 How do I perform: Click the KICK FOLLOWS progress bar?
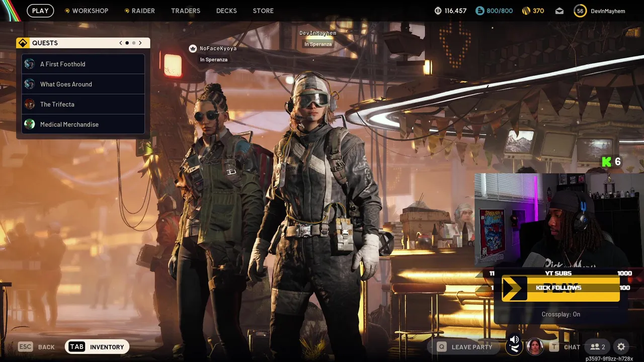click(560, 288)
